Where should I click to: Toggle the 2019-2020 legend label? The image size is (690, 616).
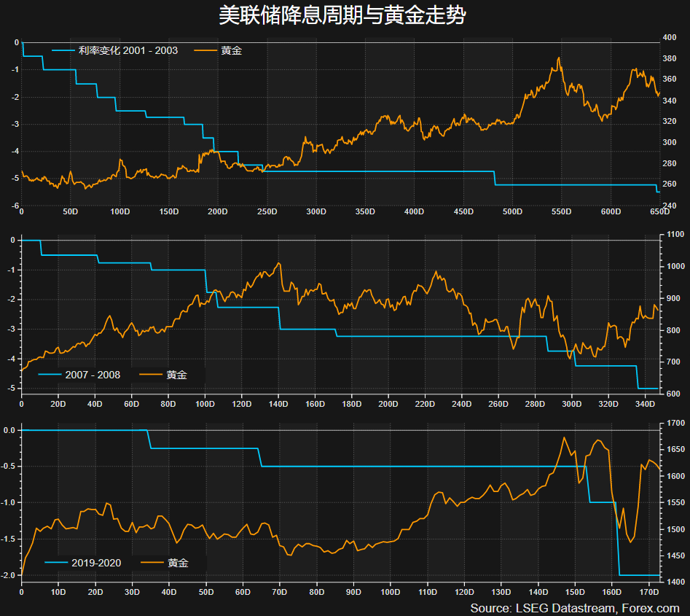[96, 563]
